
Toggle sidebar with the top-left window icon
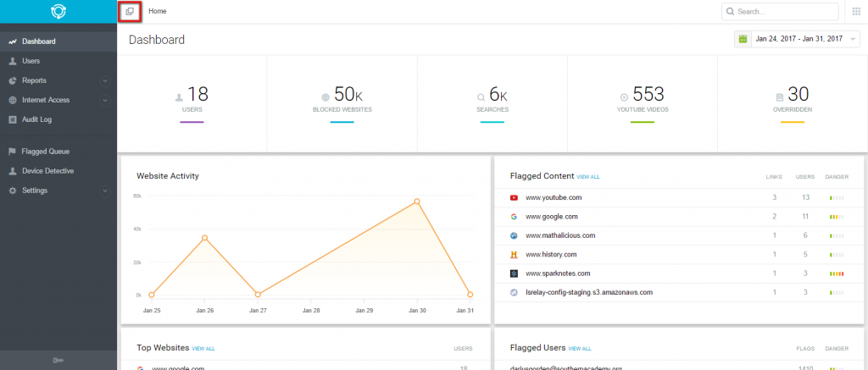pos(130,11)
